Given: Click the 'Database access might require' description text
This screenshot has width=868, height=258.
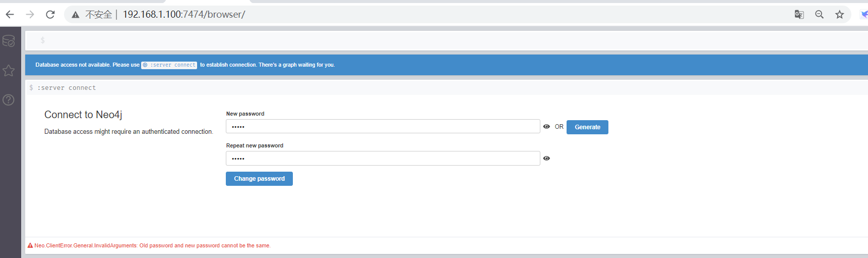Looking at the screenshot, I should coord(129,132).
